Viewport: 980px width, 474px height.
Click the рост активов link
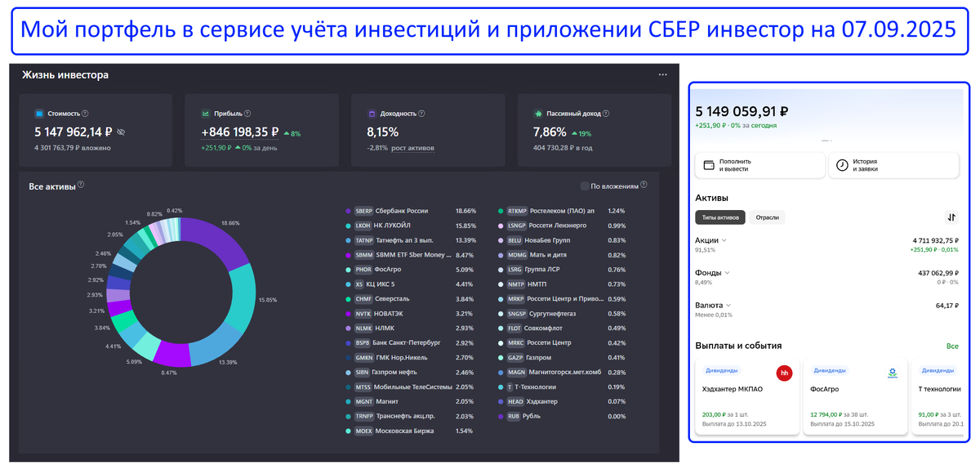click(412, 148)
